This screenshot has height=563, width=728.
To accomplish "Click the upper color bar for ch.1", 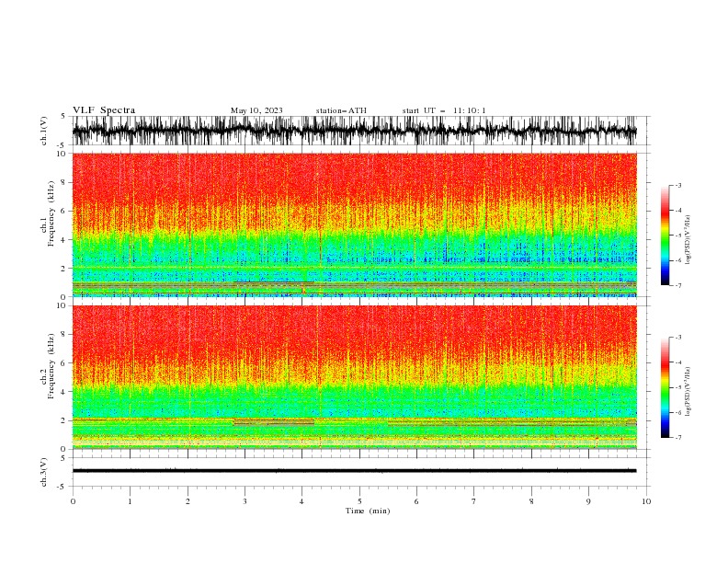I will (x=665, y=236).
